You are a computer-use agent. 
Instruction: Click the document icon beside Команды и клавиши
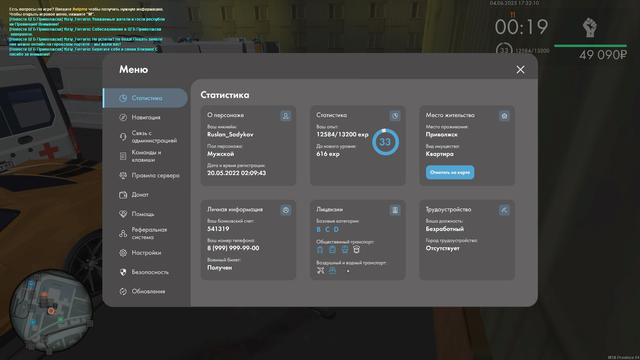(x=123, y=156)
